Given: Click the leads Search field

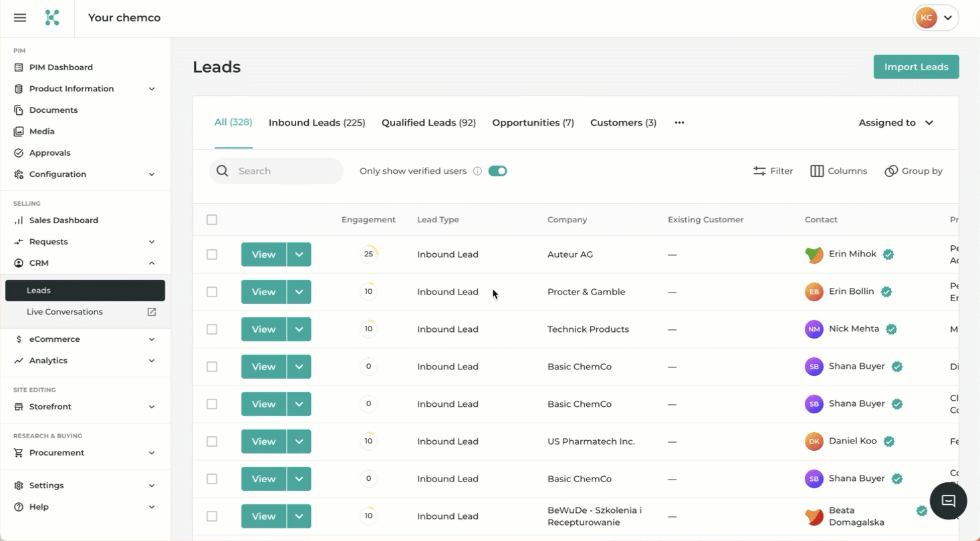Looking at the screenshot, I should (284, 171).
